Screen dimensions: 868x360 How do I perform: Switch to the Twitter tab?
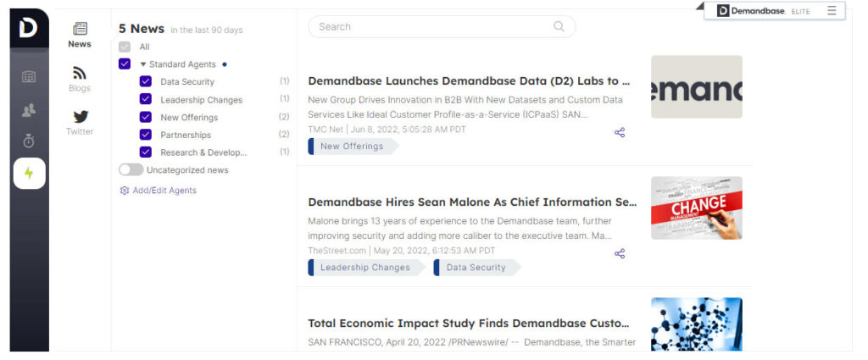click(80, 122)
